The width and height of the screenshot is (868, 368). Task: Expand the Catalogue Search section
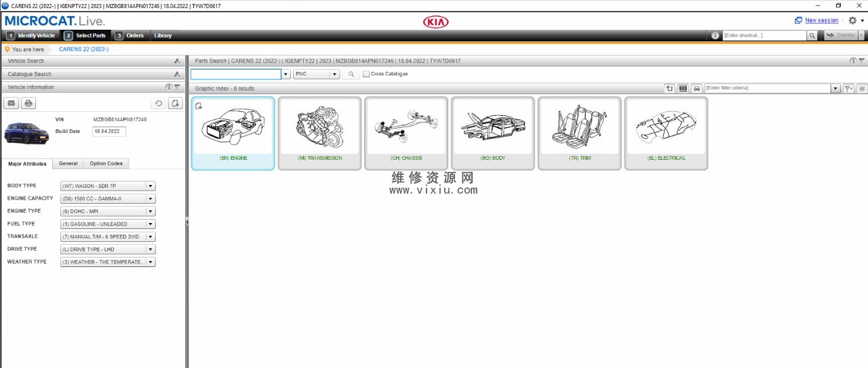(177, 74)
